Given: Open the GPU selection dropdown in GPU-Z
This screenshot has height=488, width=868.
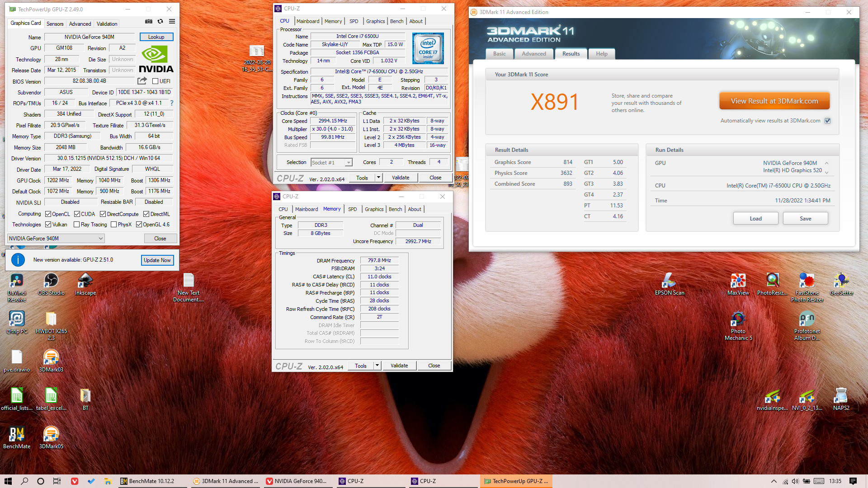Looking at the screenshot, I should point(56,239).
